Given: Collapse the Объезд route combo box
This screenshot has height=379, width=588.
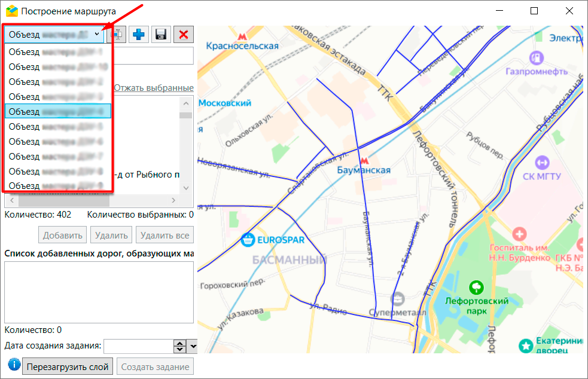Looking at the screenshot, I should point(97,35).
